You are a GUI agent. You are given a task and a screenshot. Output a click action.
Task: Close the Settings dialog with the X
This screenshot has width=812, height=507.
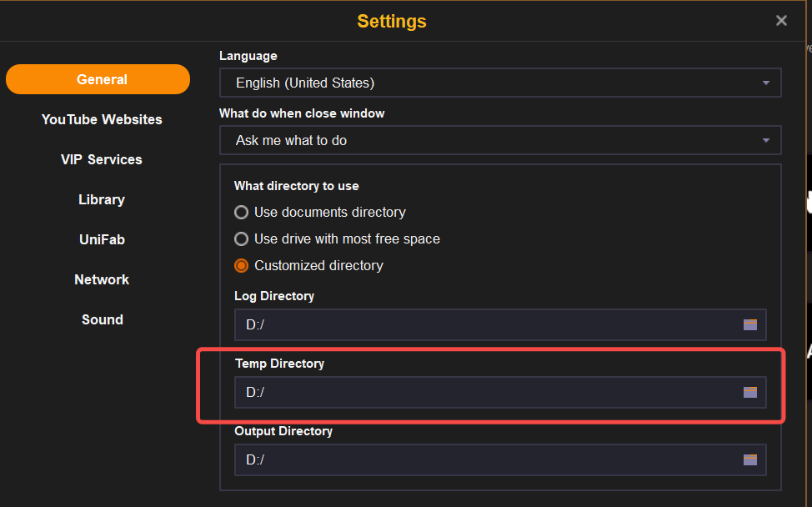click(781, 21)
